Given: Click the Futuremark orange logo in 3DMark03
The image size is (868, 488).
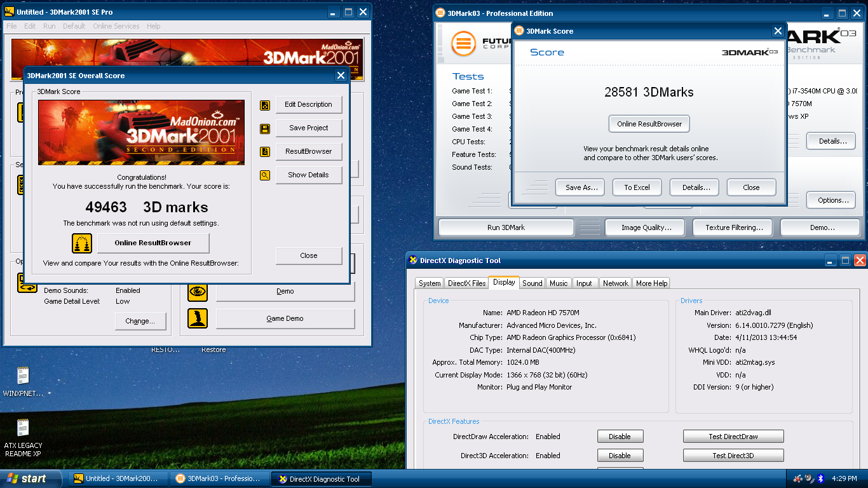Looking at the screenshot, I should coord(464,44).
